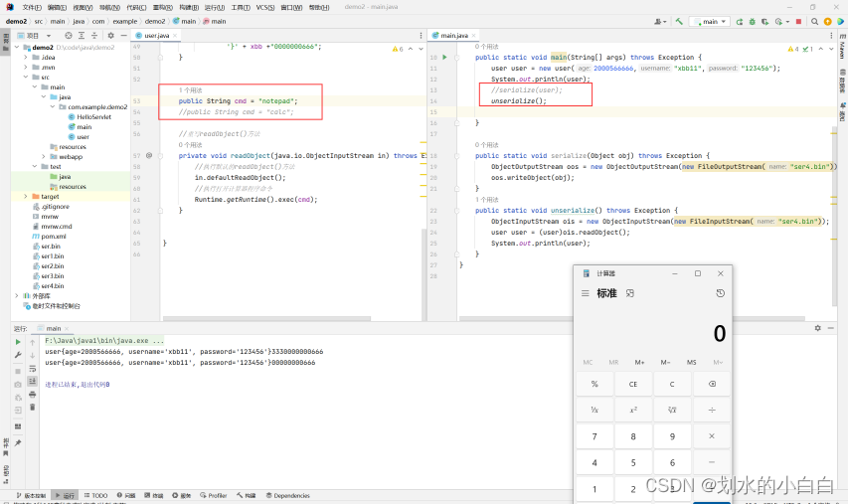Expand the .idea folder
This screenshot has width=848, height=504.
26,57
